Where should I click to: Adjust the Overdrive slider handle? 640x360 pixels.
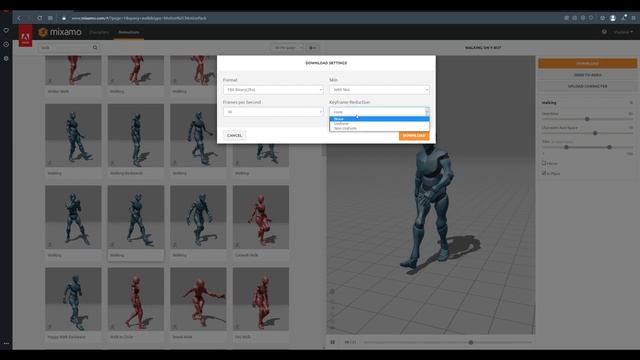(587, 119)
